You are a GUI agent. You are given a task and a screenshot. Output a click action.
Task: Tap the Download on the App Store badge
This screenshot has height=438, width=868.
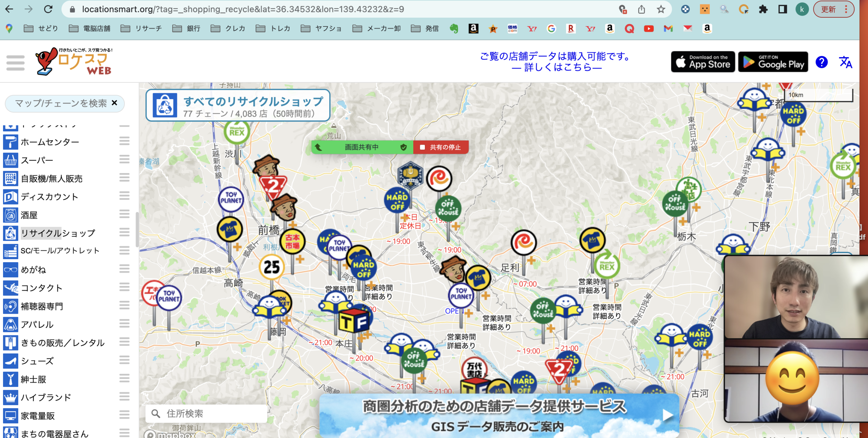(703, 62)
